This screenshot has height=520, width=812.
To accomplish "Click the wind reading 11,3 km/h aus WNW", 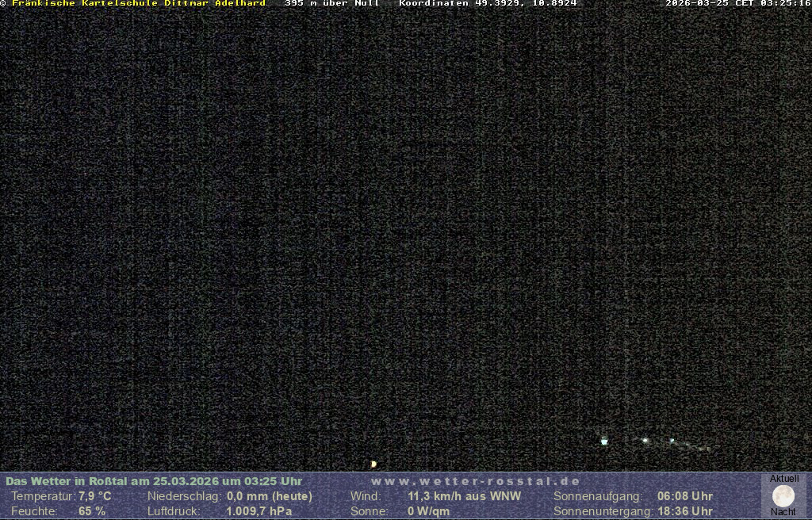I will click(x=465, y=496).
